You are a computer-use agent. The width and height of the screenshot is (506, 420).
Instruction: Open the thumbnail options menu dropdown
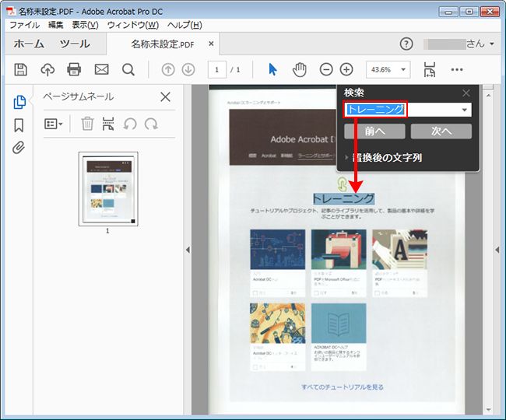tap(54, 124)
